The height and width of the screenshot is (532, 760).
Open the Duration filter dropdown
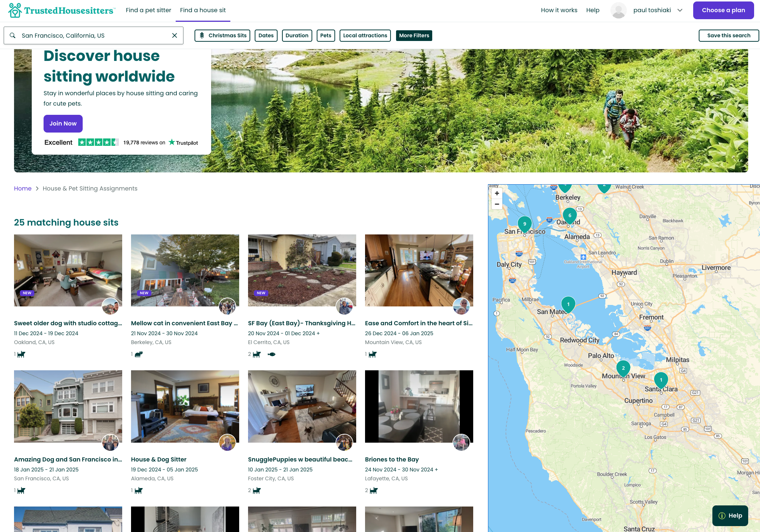tap(297, 35)
